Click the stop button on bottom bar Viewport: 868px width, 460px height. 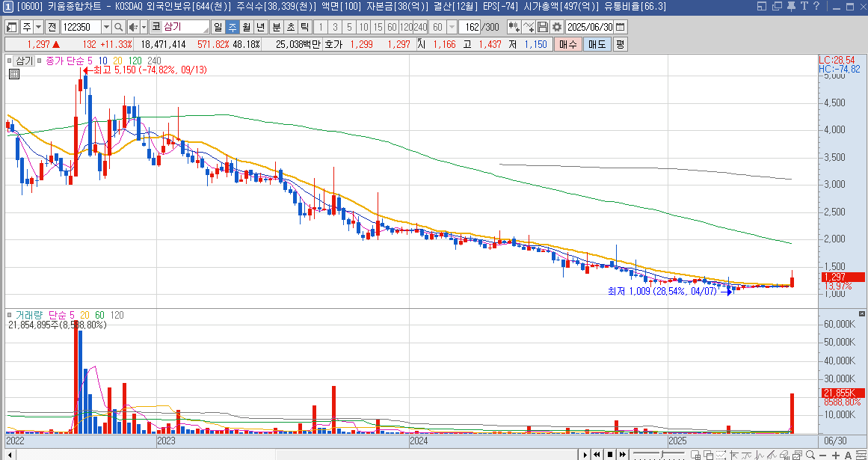pos(610,455)
